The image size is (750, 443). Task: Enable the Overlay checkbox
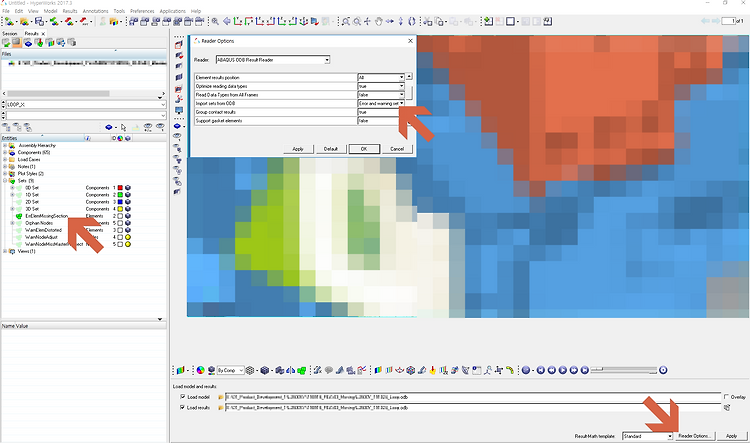tap(726, 397)
